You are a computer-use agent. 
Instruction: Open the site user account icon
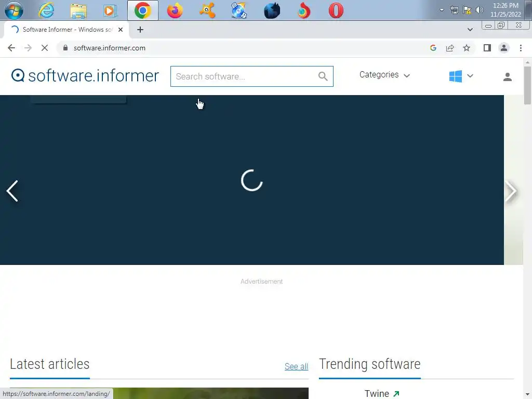(507, 77)
